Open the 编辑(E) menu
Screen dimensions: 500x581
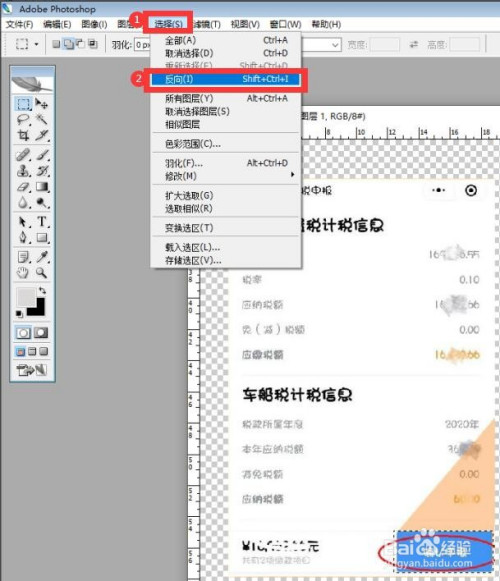click(57, 24)
